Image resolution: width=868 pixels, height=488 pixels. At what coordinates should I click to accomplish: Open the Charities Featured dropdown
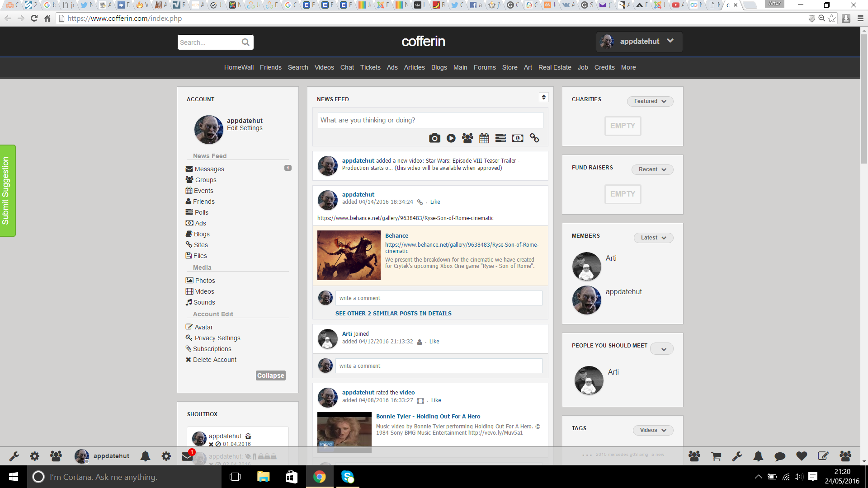pos(650,101)
